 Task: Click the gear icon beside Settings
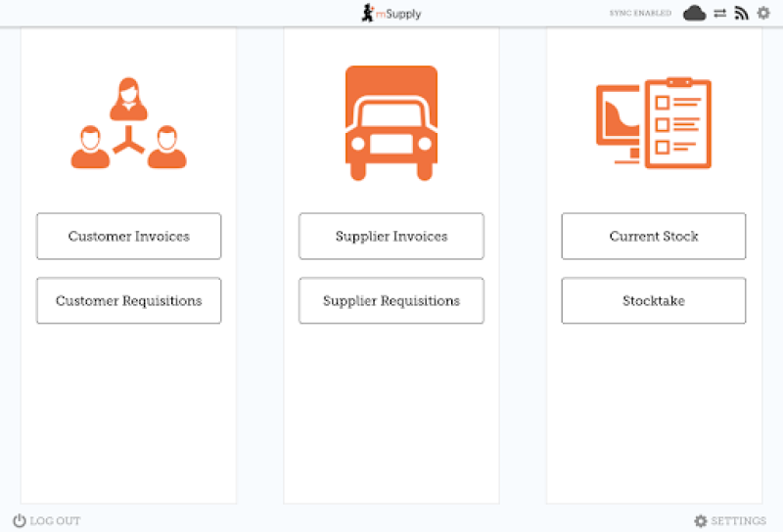coord(700,521)
